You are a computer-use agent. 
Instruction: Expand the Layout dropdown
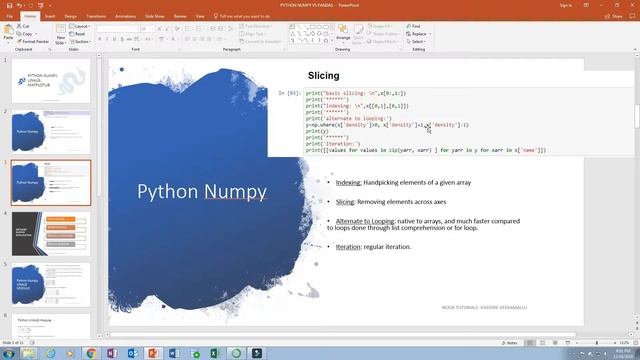click(x=89, y=26)
